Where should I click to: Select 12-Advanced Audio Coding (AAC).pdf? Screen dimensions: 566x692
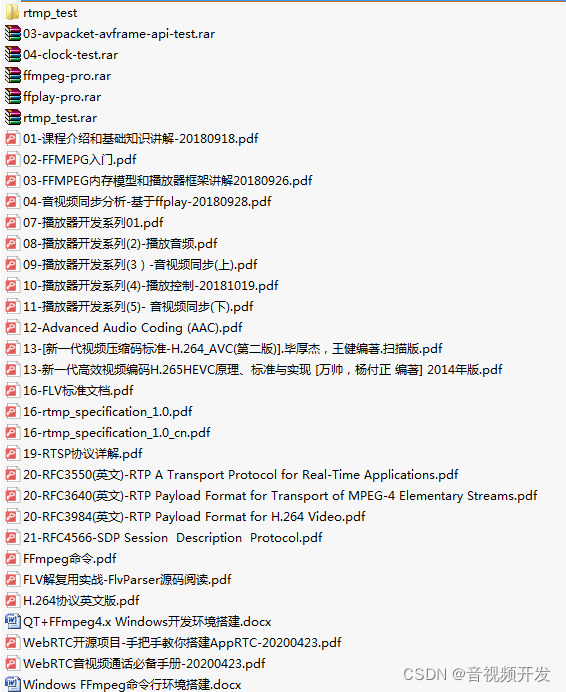point(132,328)
